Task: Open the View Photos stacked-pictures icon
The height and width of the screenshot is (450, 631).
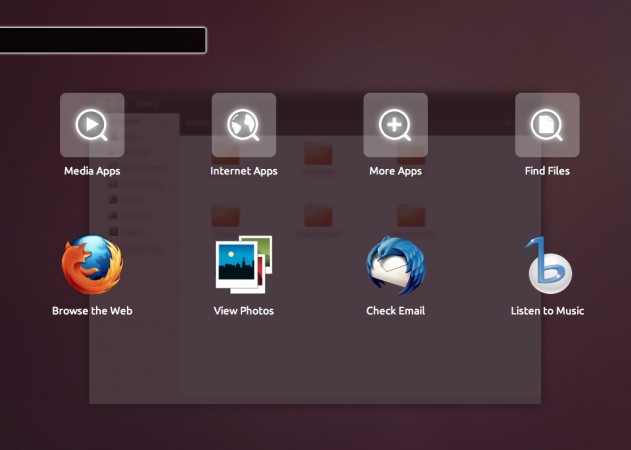Action: pos(244,265)
